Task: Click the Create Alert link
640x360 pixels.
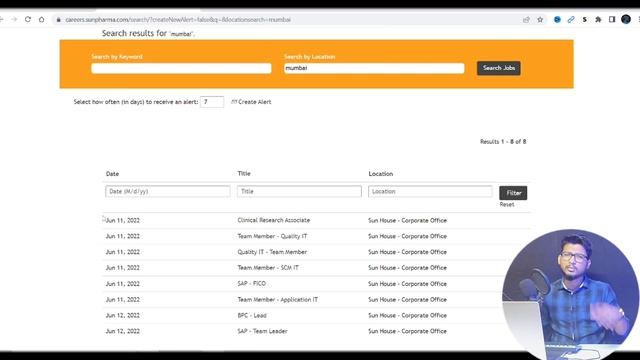Action: 254,102
